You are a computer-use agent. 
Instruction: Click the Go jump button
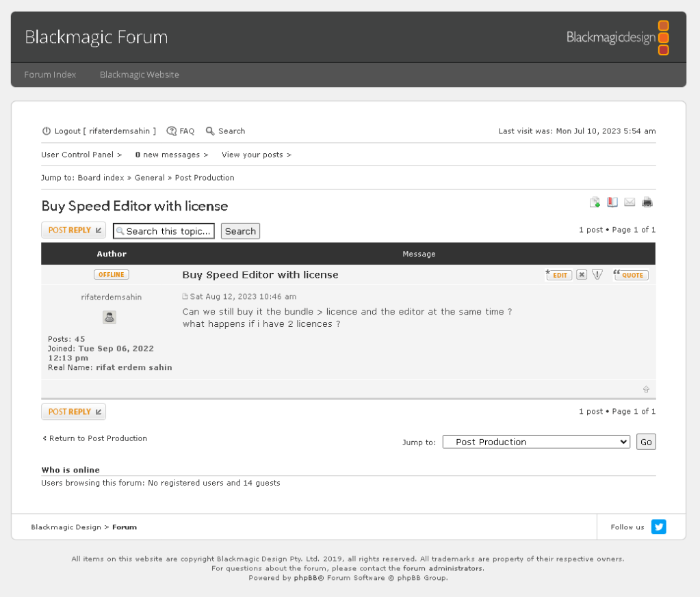646,442
